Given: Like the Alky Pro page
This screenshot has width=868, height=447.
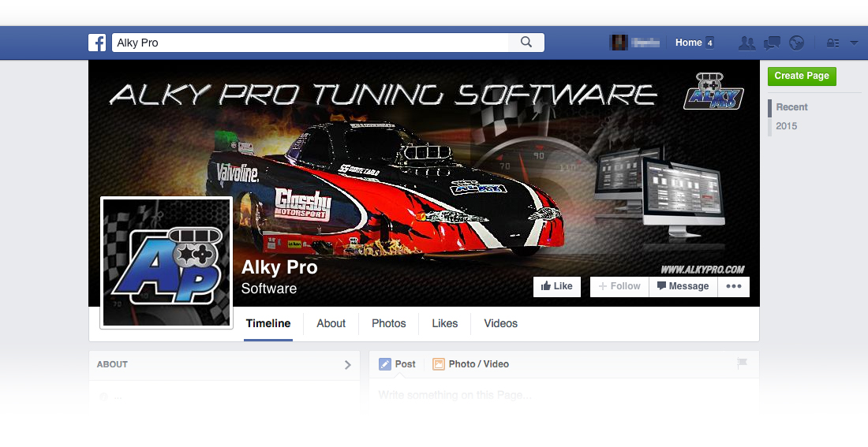Looking at the screenshot, I should point(557,286).
